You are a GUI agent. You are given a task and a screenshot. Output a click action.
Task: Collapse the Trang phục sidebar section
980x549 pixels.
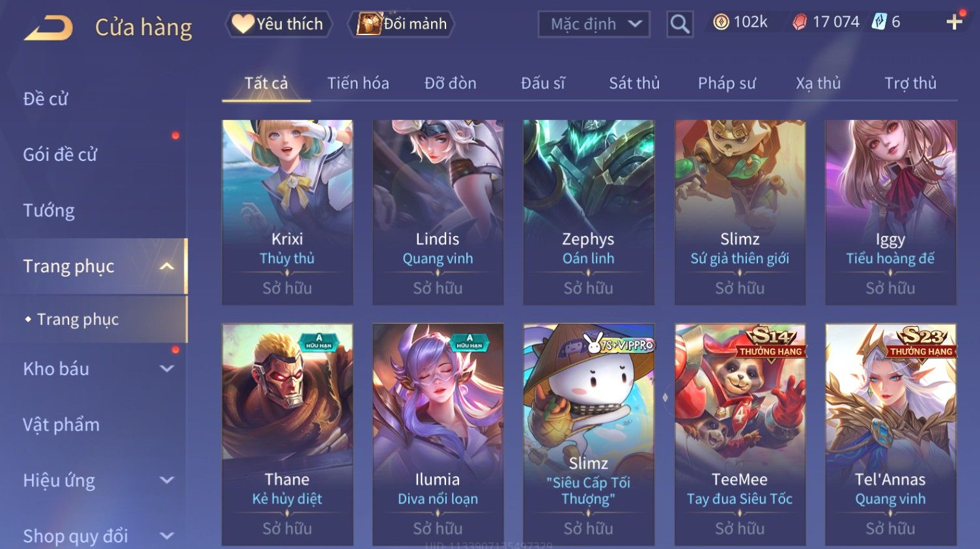(x=167, y=266)
